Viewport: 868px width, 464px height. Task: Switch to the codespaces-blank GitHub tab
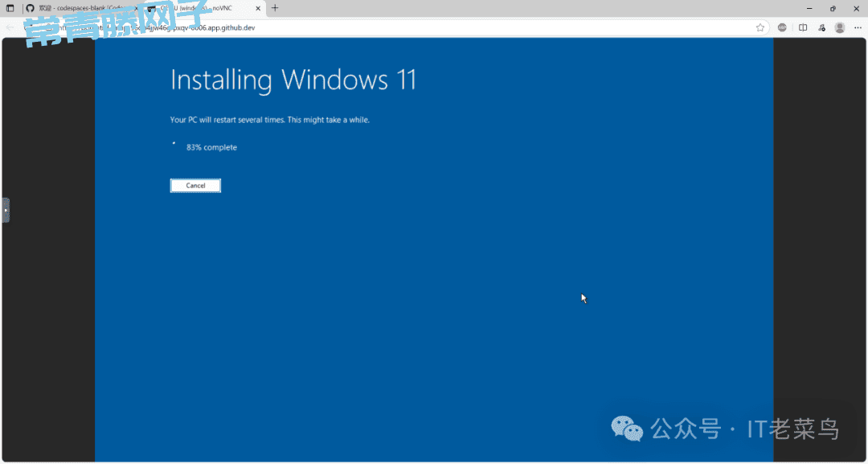[82, 8]
